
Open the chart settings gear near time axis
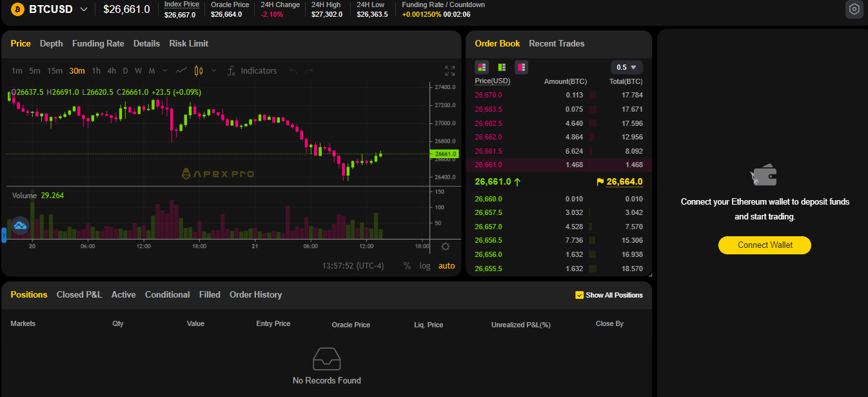[x=446, y=246]
